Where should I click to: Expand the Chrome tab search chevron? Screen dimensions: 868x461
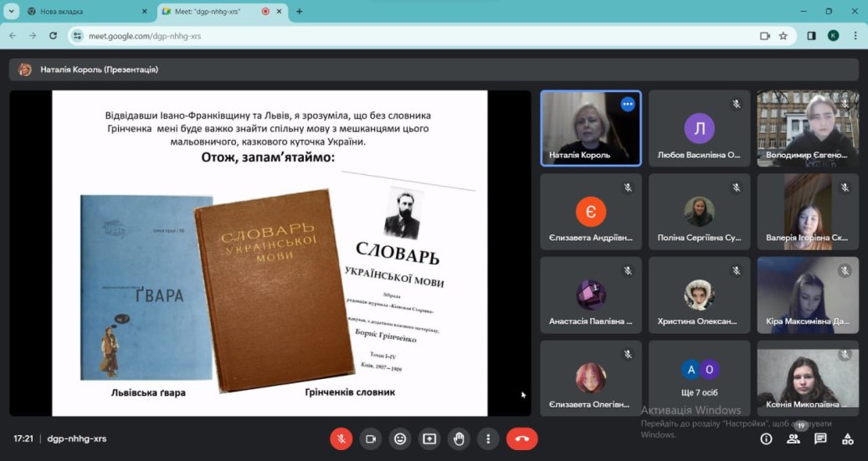click(x=12, y=12)
